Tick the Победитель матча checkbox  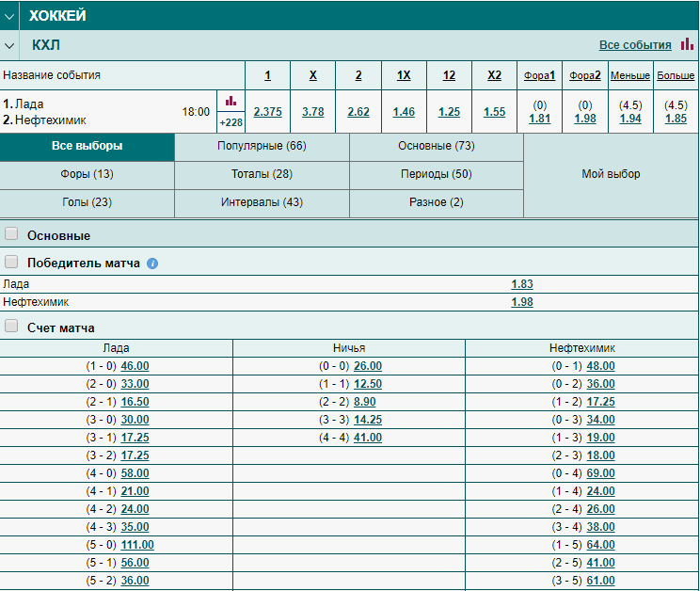pos(11,262)
